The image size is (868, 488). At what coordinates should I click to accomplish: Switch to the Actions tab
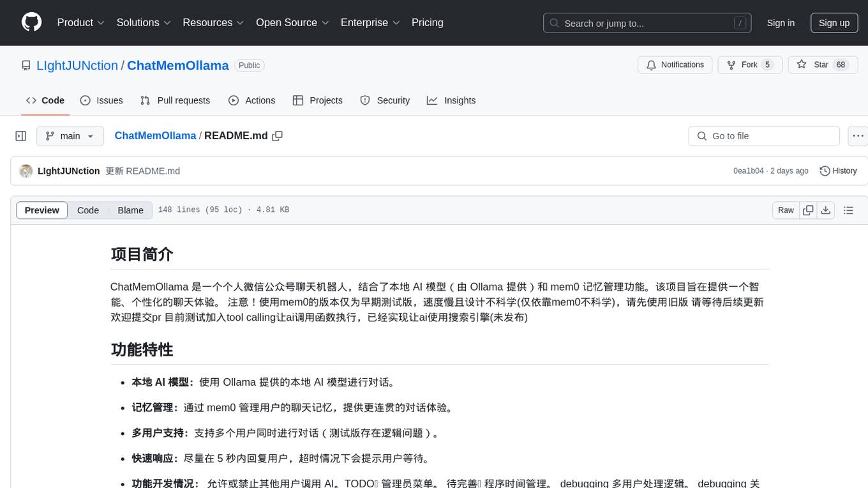pyautogui.click(x=252, y=100)
